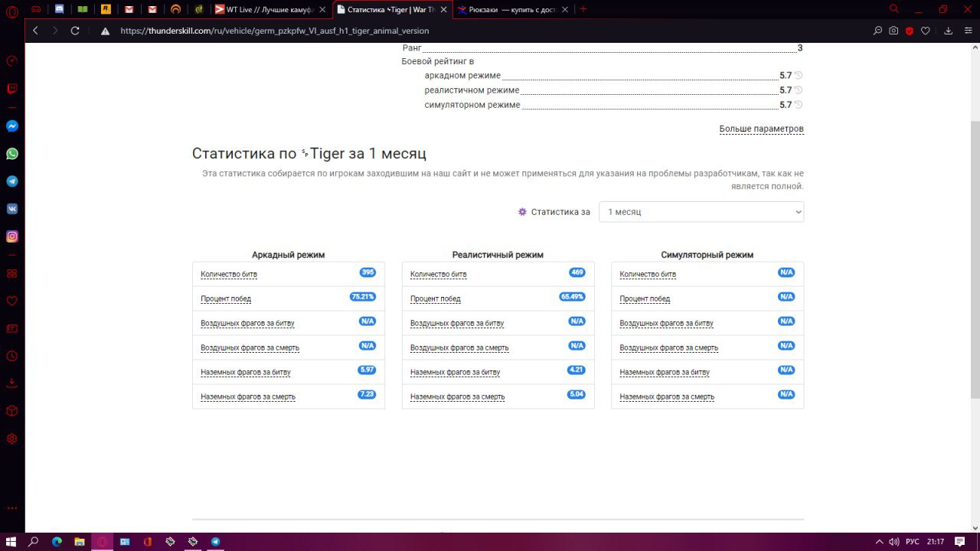Click Воздушных фрагов за битву in Симуляторный режим
980x551 pixels.
(x=666, y=323)
